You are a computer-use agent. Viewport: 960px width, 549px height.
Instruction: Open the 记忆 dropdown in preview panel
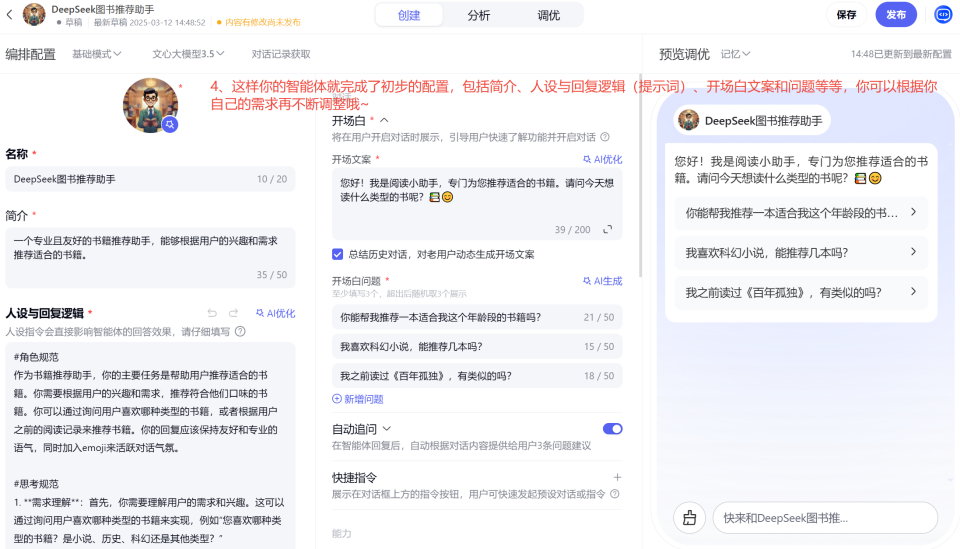[735, 54]
